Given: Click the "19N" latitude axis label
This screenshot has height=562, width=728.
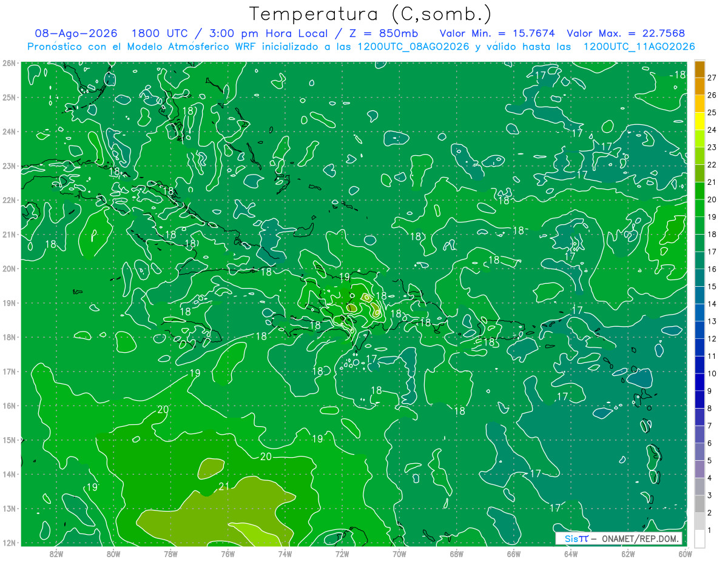Looking at the screenshot, I should click(x=8, y=303).
